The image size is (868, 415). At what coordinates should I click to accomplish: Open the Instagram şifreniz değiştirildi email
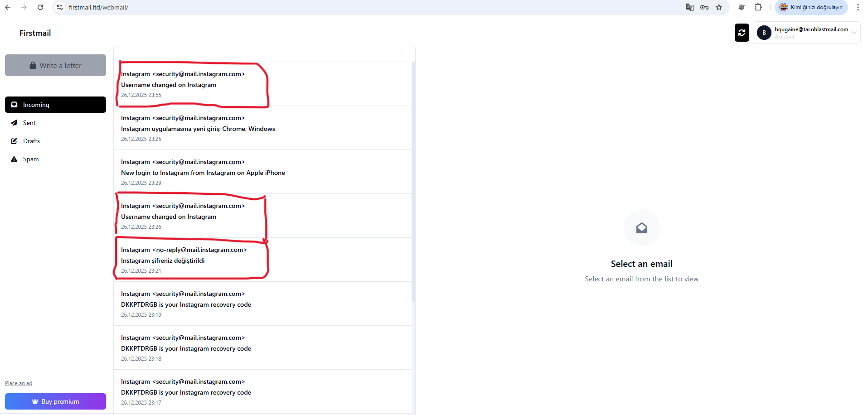[262, 260]
